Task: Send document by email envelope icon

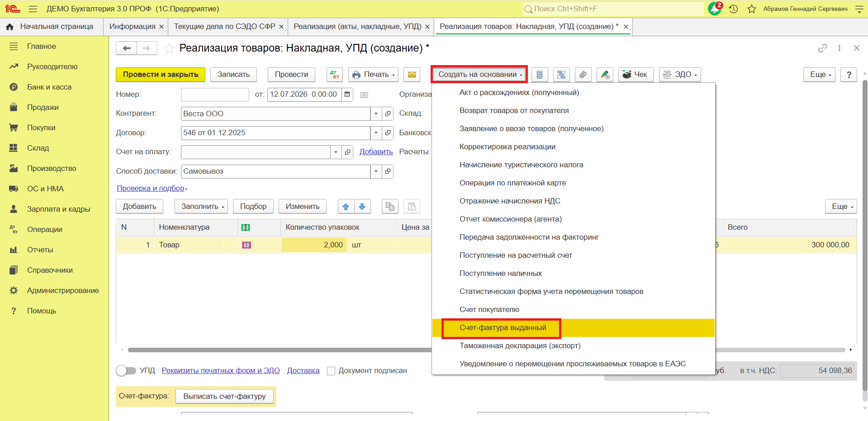Action: [x=412, y=75]
